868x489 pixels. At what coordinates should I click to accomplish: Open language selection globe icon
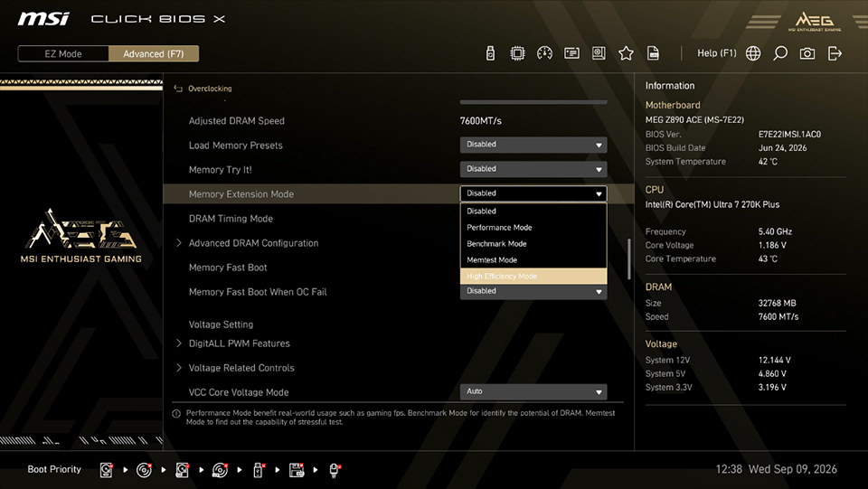pos(753,53)
